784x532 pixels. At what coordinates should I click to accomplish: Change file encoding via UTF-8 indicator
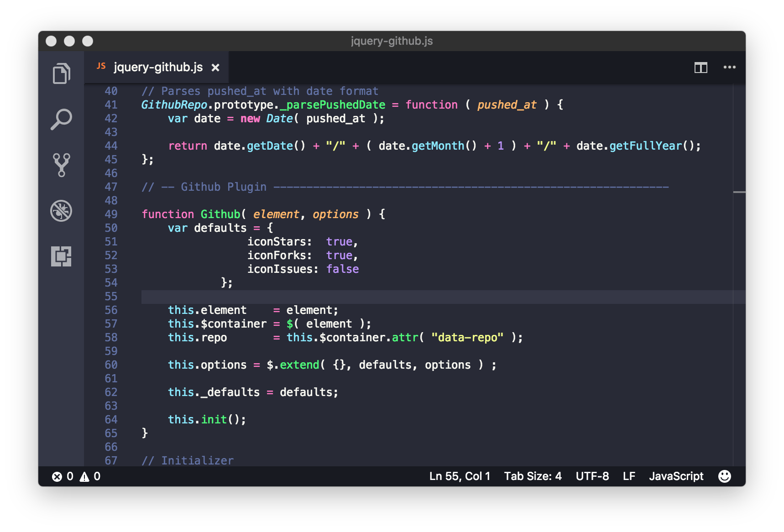point(592,476)
